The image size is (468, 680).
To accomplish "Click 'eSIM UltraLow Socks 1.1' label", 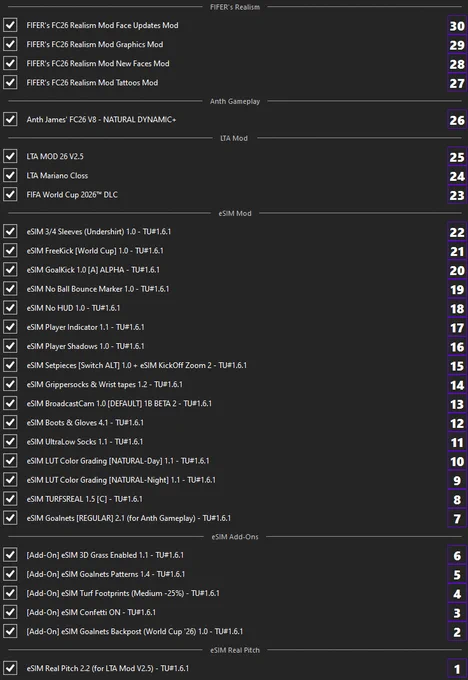I will [67, 441].
